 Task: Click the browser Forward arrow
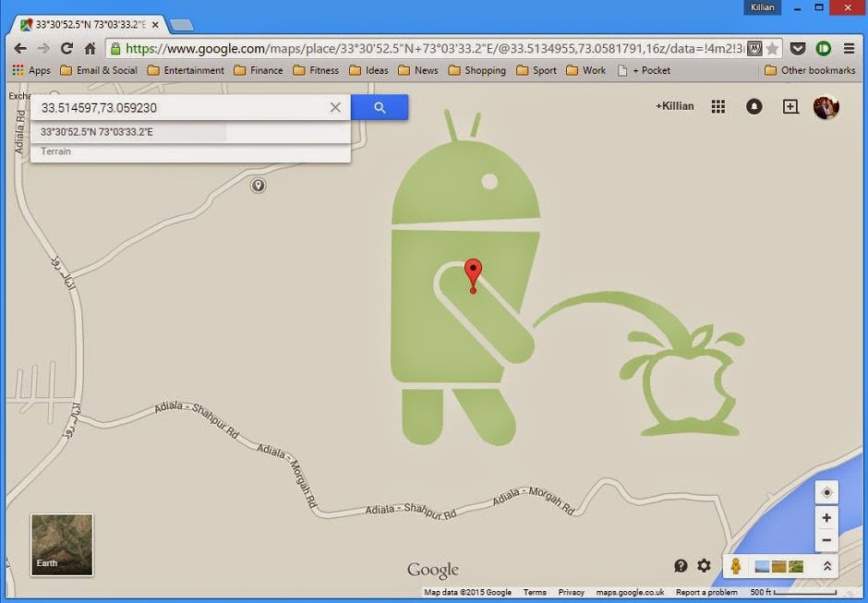(x=43, y=49)
